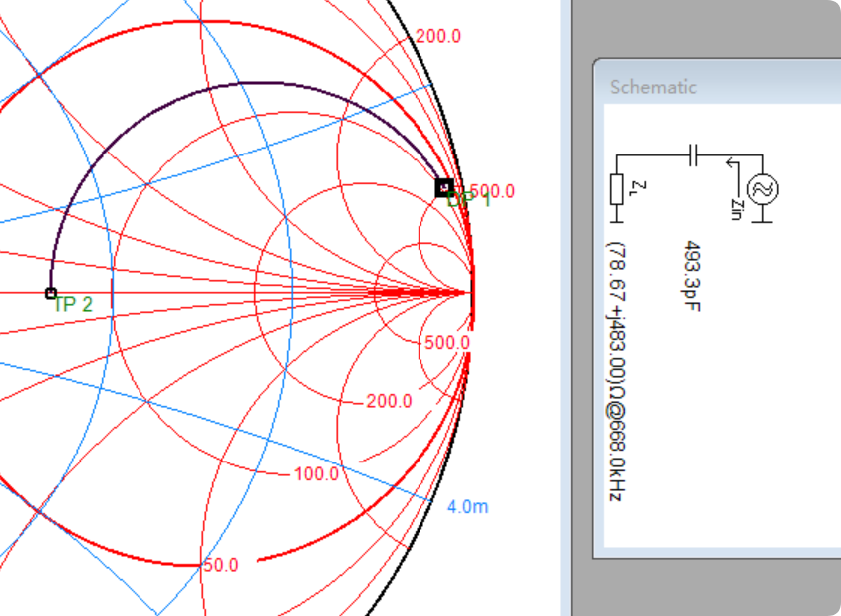Click the 50.0 reactance label at bottom
This screenshot has width=841, height=616.
pyautogui.click(x=220, y=565)
